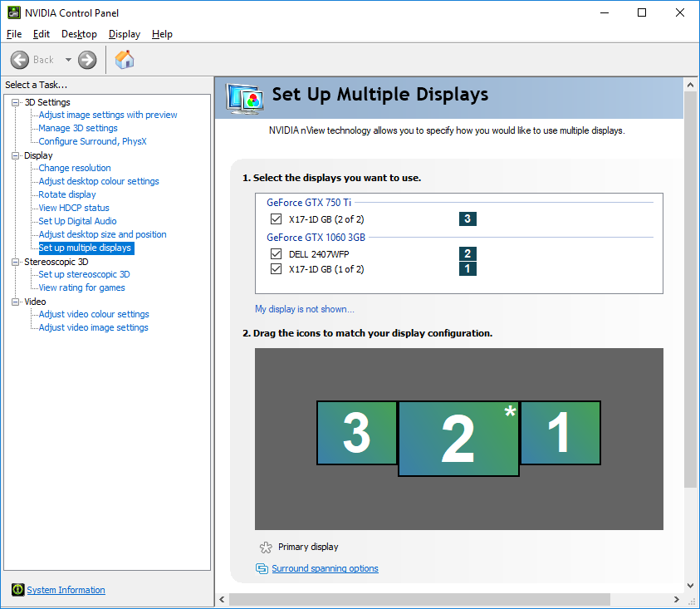Open the Surround spanning options link
Screen dimensions: 700x609
[x=325, y=569]
